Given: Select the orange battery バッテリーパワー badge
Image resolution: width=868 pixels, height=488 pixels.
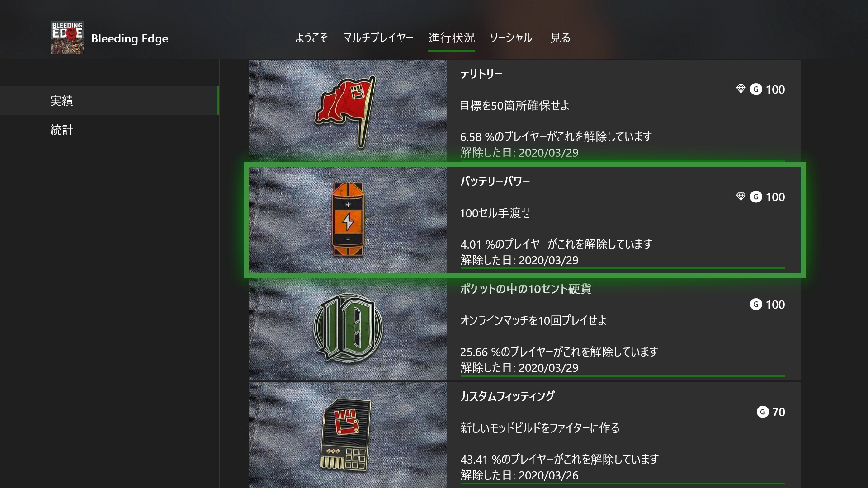Looking at the screenshot, I should coord(348,220).
